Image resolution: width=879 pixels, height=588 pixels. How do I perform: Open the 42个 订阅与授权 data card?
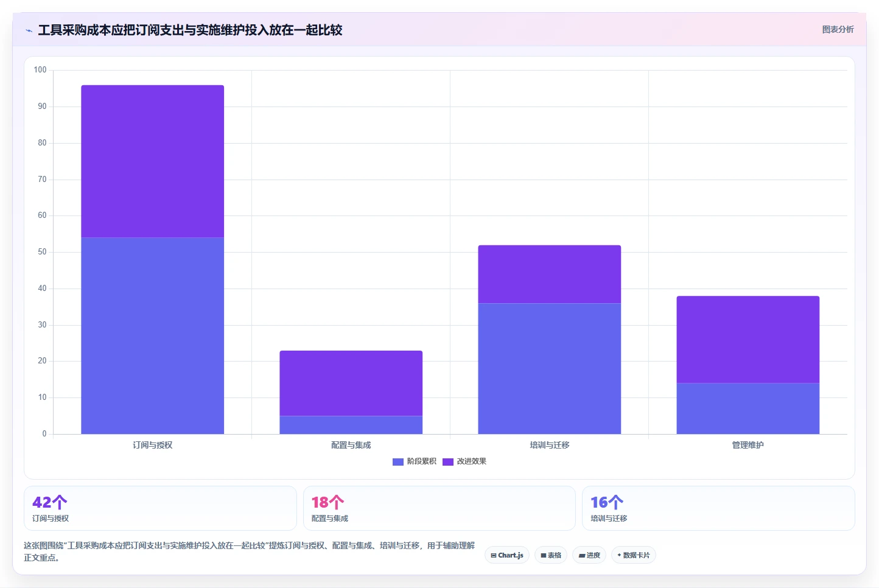160,508
